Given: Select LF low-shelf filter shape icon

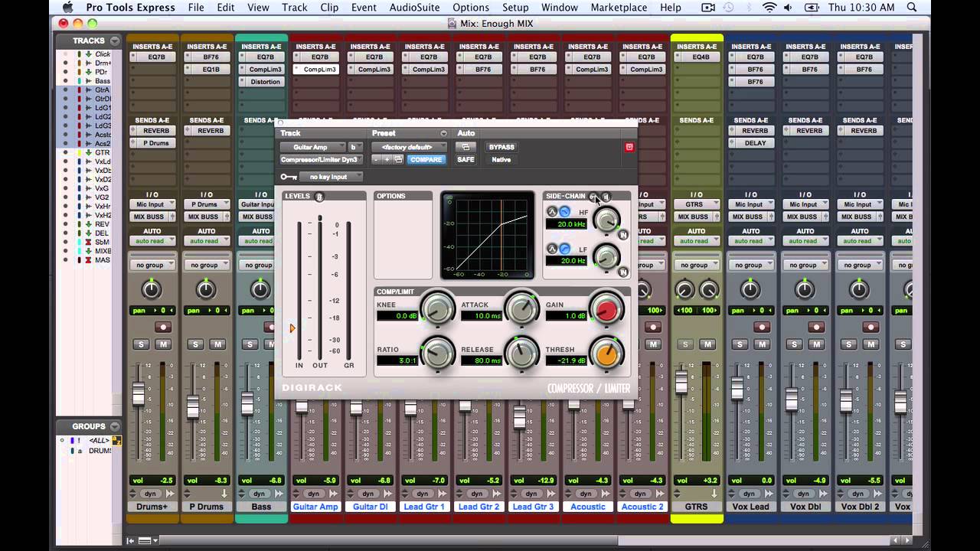Looking at the screenshot, I should pos(551,249).
